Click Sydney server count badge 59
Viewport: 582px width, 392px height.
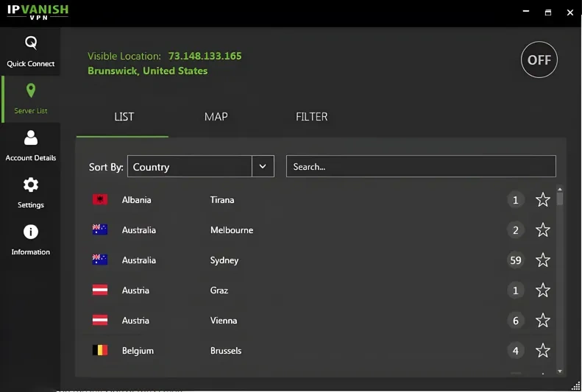516,260
